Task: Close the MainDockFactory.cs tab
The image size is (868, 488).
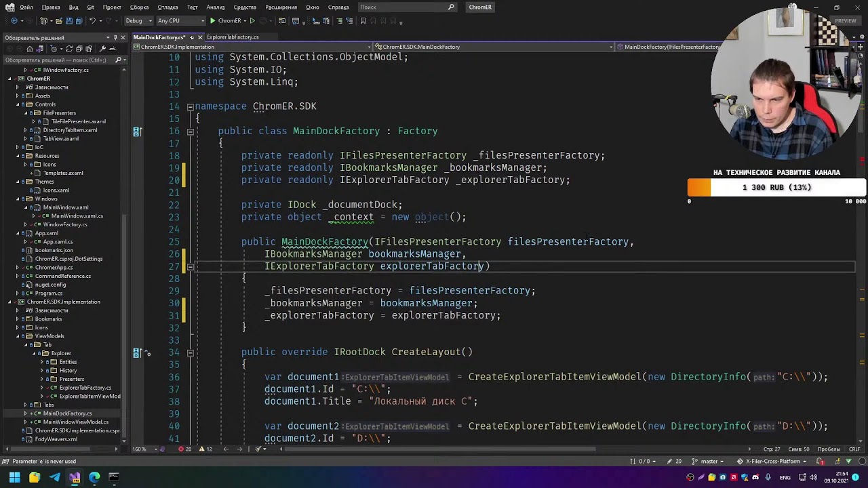Action: pos(199,37)
